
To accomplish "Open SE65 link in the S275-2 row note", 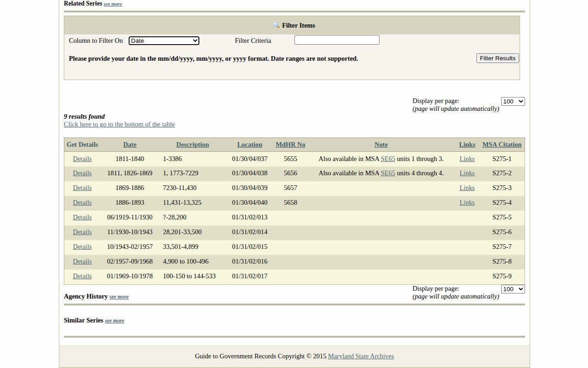I will point(388,173).
